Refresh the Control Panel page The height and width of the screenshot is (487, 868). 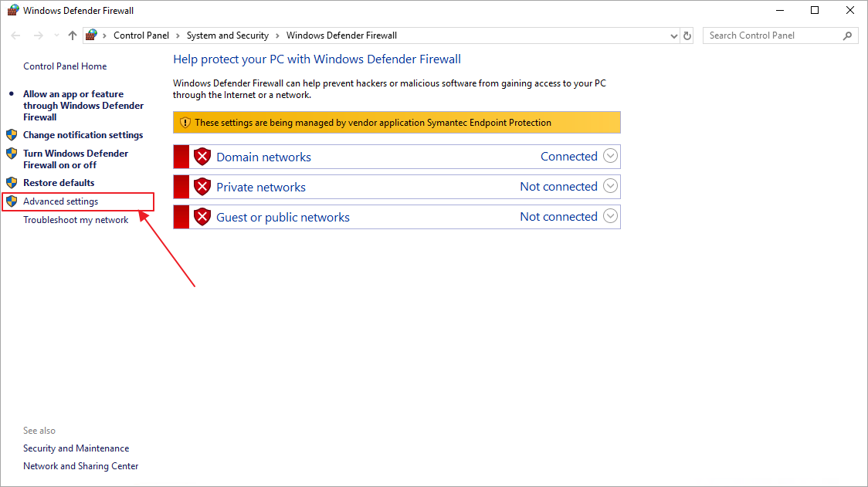point(687,36)
